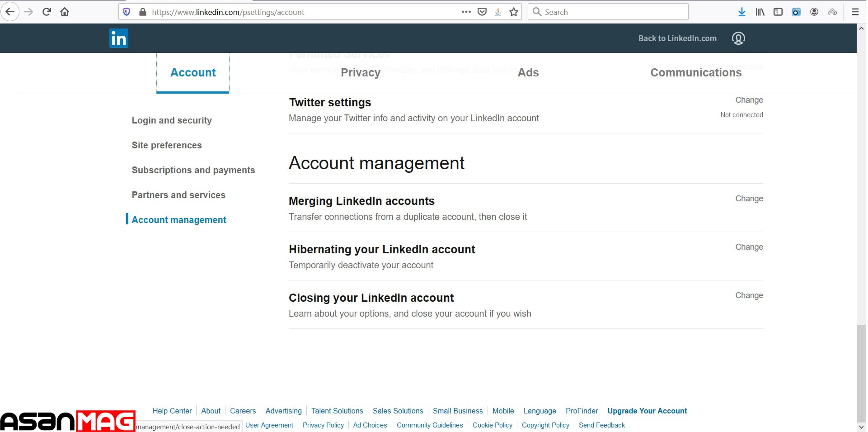Open Community Guidelines link

click(x=430, y=425)
